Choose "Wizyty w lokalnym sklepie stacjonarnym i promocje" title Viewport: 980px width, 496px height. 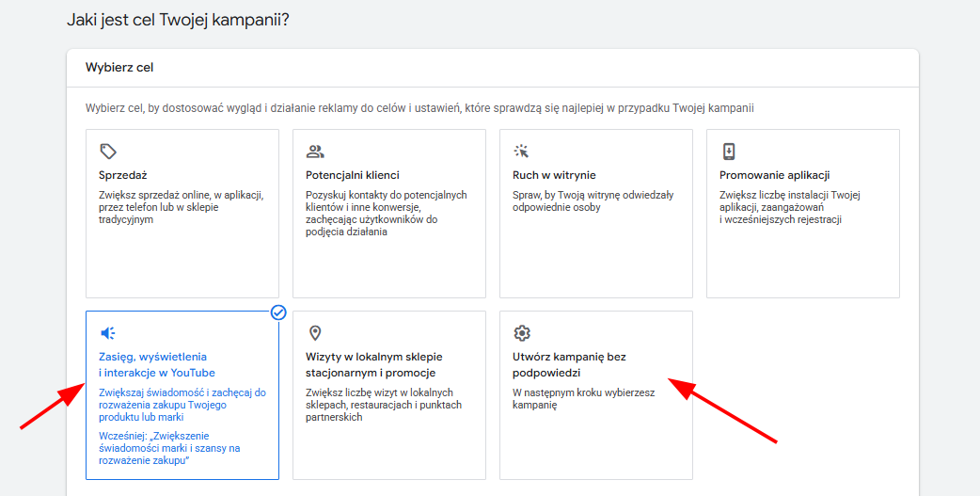pyautogui.click(x=373, y=365)
